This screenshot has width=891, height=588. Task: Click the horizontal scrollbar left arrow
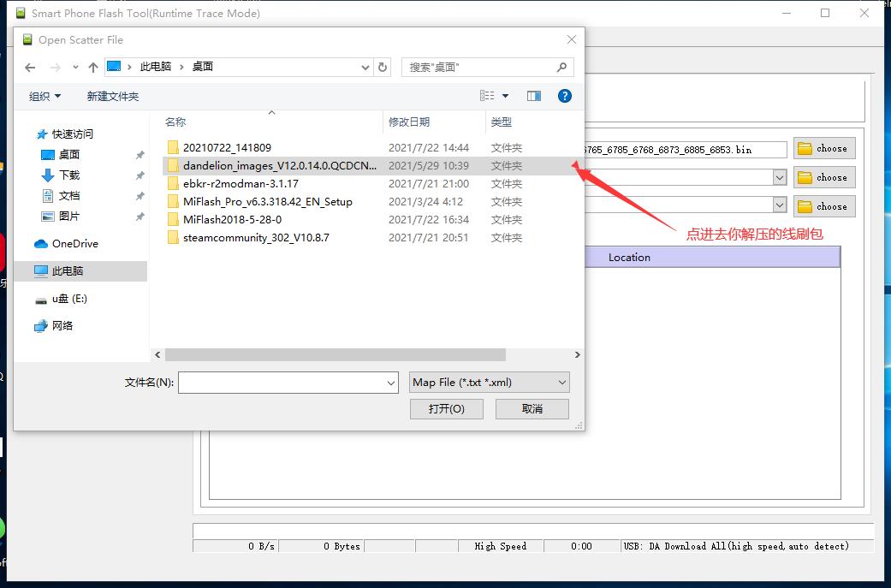pyautogui.click(x=157, y=354)
